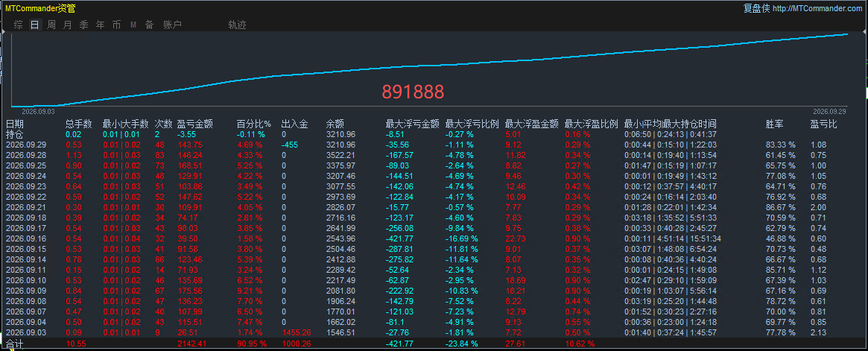Click the 盈亏金额 column header
Image resolution: width=868 pixels, height=351 pixels.
[195, 124]
